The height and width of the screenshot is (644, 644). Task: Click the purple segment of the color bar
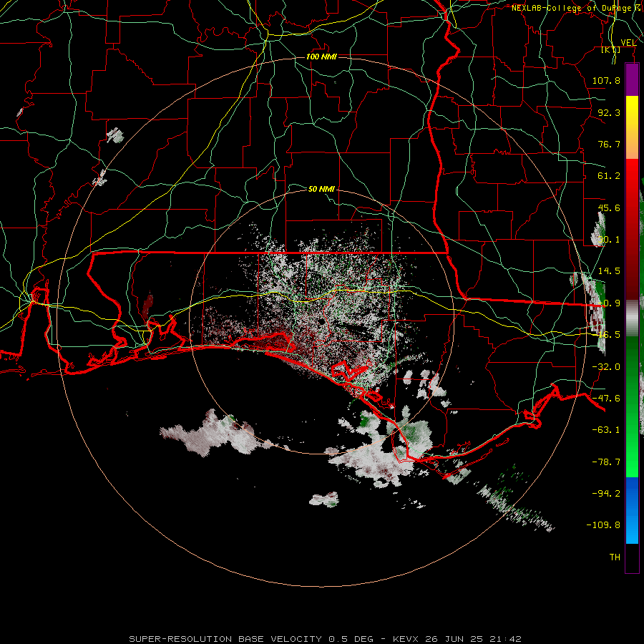click(x=632, y=80)
